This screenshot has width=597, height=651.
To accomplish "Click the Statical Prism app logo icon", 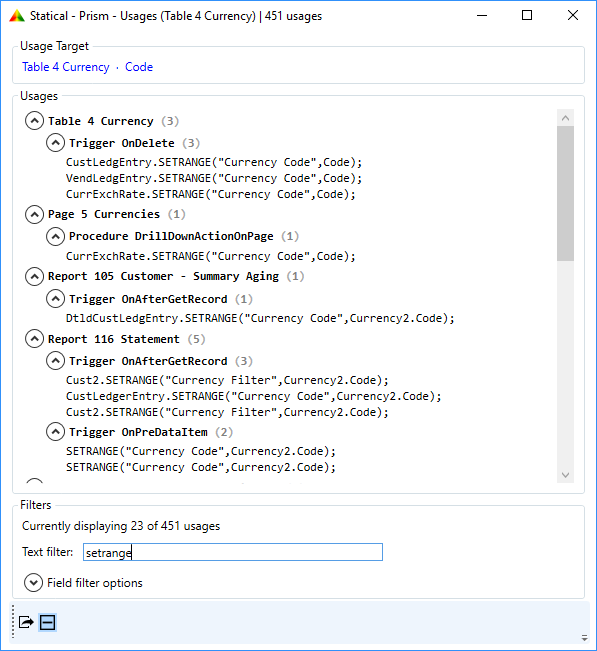I will [17, 16].
